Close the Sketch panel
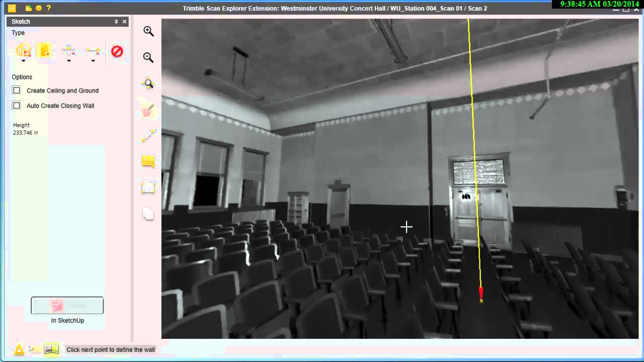The width and height of the screenshot is (644, 362). point(124,22)
